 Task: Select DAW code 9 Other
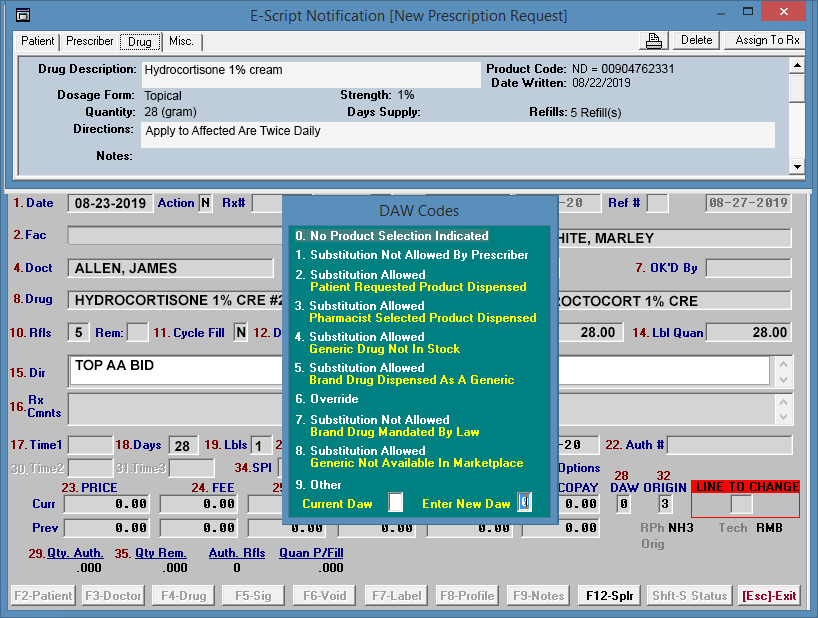(x=327, y=485)
